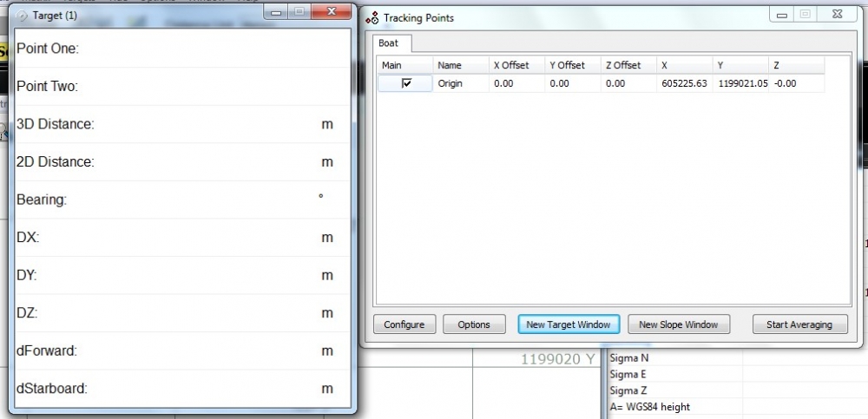The height and width of the screenshot is (419, 868).
Task: Minimize the Target (1) window
Action: tap(278, 11)
